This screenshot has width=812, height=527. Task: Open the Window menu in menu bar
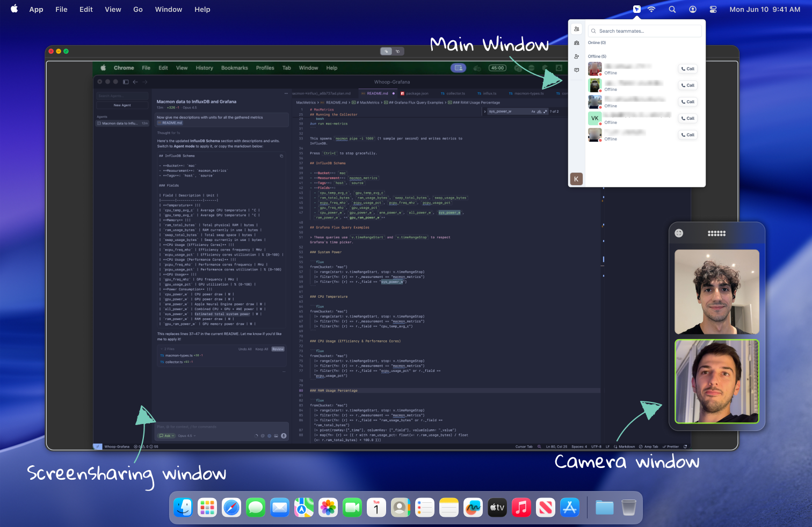click(x=168, y=9)
